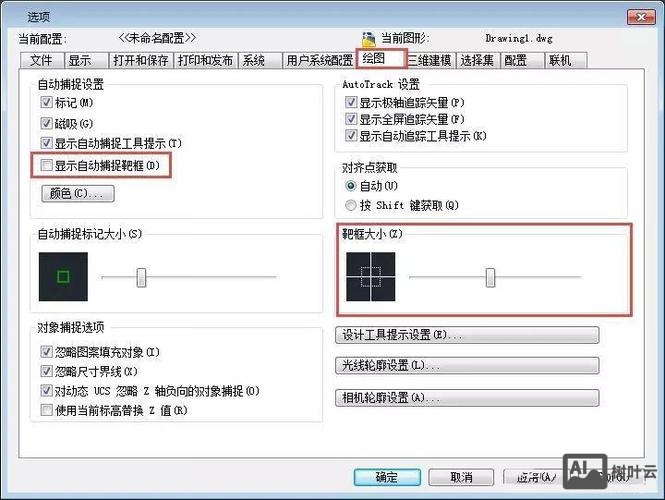Click 设计工具提示设置(E)... button
The image size is (665, 500).
click(467, 335)
